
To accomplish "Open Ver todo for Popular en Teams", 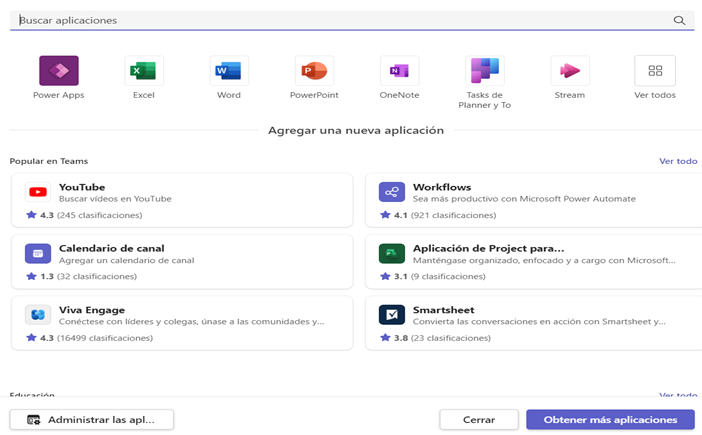I will 678,161.
